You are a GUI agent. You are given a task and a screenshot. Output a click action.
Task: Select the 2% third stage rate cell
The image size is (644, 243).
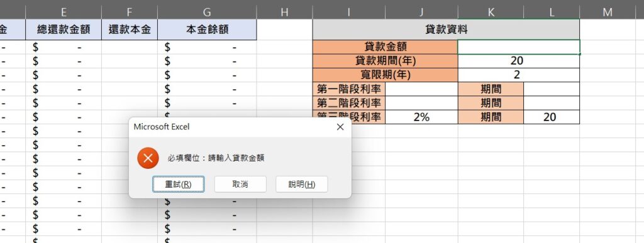click(421, 117)
